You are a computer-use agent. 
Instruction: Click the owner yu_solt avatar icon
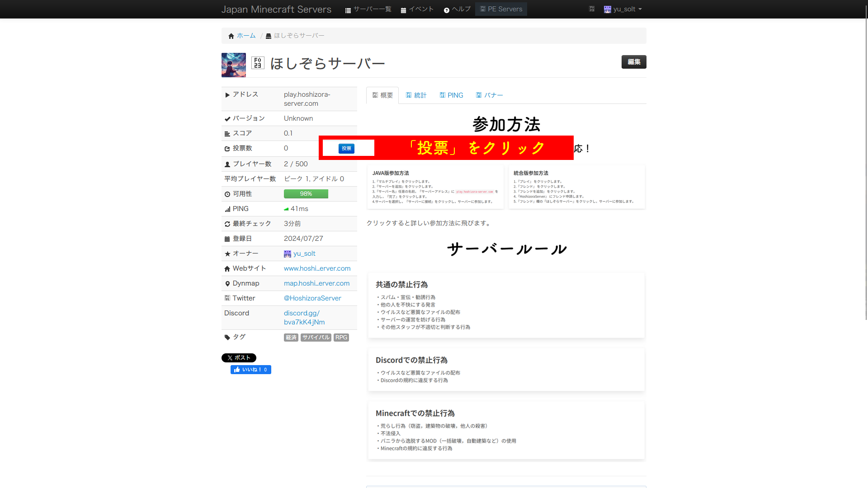pyautogui.click(x=288, y=254)
